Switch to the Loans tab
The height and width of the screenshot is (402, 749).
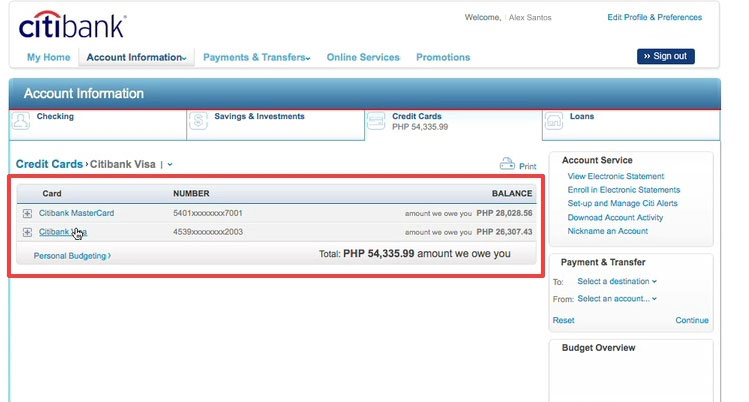click(x=631, y=125)
